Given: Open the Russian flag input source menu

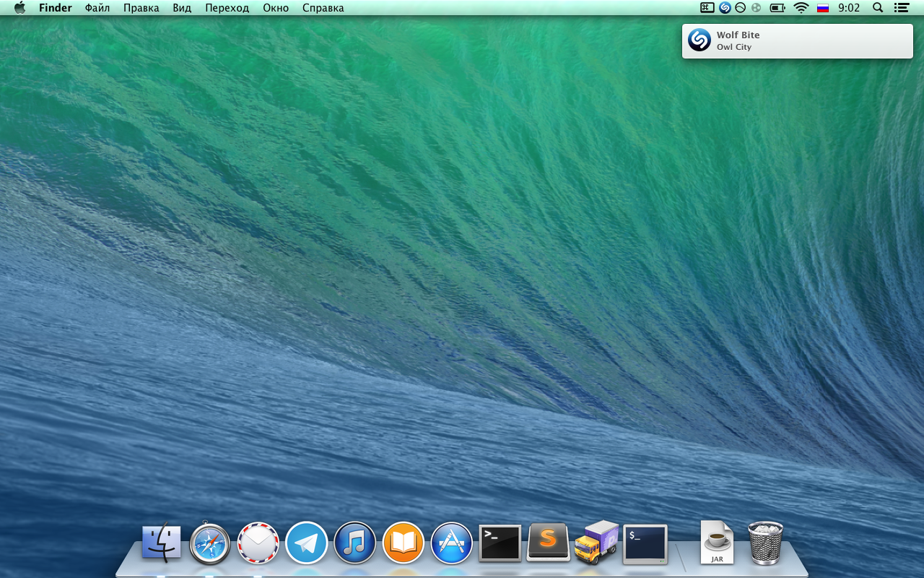Looking at the screenshot, I should (822, 8).
